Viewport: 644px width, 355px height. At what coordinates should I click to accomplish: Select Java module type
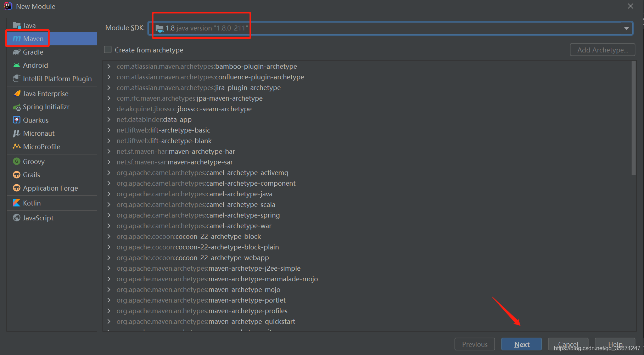[x=52, y=26]
